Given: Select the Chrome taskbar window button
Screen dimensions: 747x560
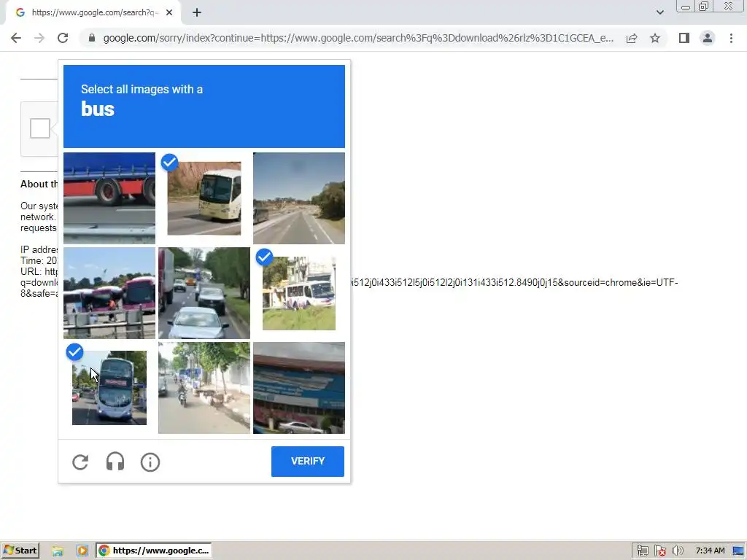Looking at the screenshot, I should tap(154, 551).
